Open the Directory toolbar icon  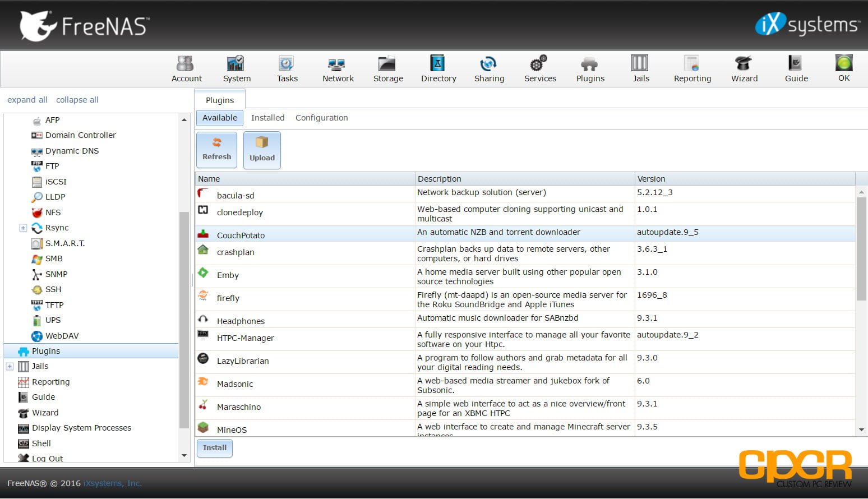[x=438, y=69]
